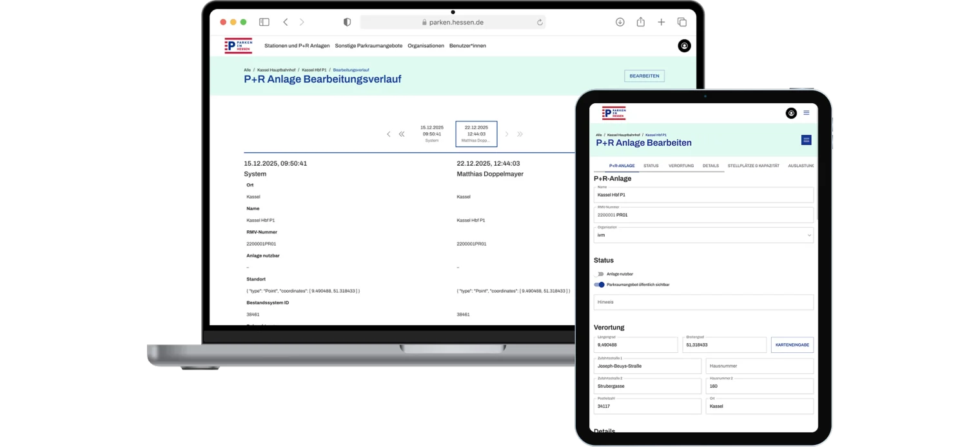Show Safari tab overview icon
The width and height of the screenshot is (980, 447).
click(x=681, y=22)
